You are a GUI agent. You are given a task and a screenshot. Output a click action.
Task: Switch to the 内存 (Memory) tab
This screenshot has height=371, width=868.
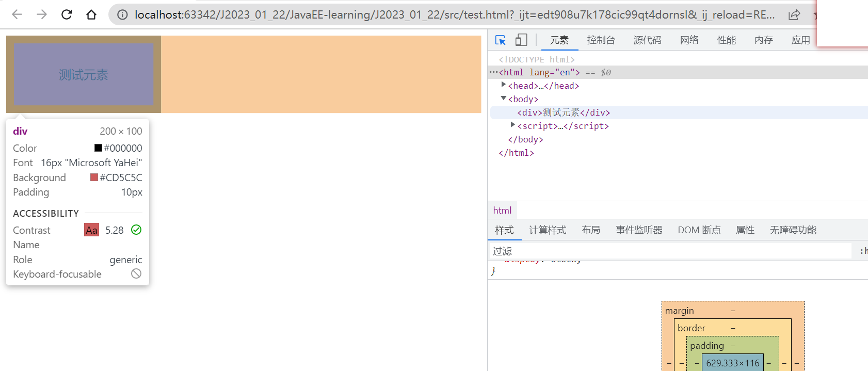pyautogui.click(x=764, y=40)
